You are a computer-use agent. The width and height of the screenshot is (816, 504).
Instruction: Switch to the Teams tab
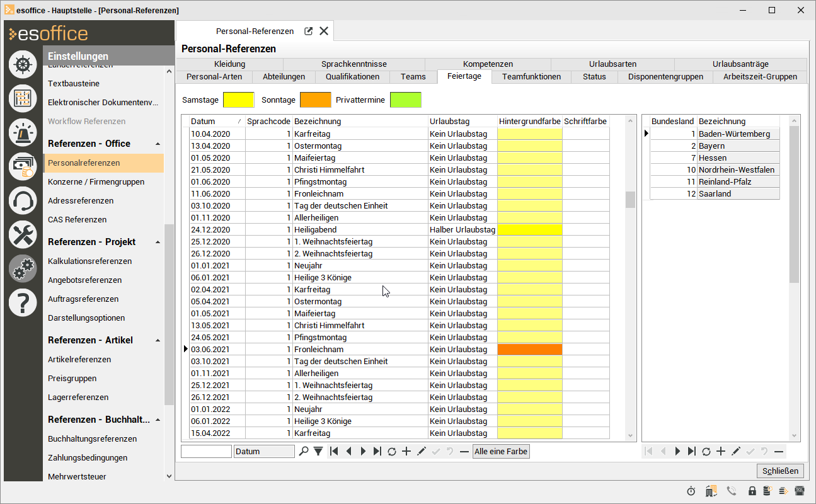(413, 77)
